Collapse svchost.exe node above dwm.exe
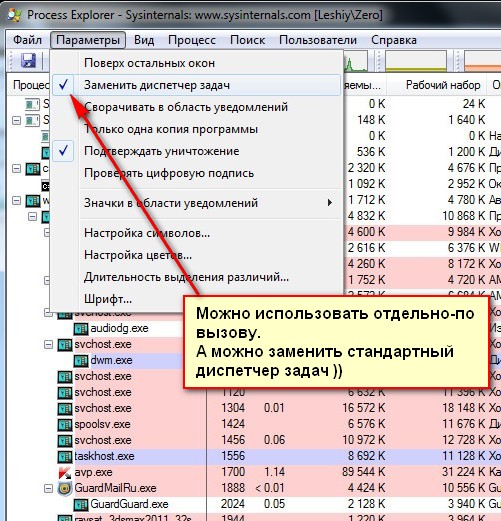The height and width of the screenshot is (521, 501). 49,345
